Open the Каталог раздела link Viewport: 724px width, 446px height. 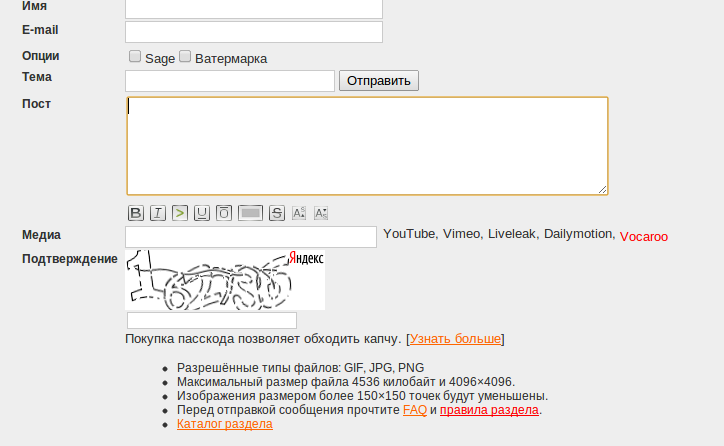click(224, 424)
